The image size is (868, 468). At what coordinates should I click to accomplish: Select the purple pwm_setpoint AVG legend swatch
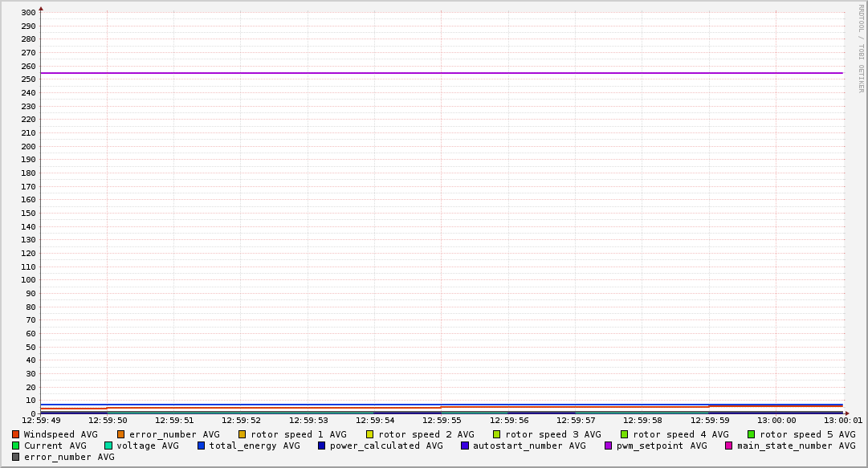pyautogui.click(x=609, y=446)
